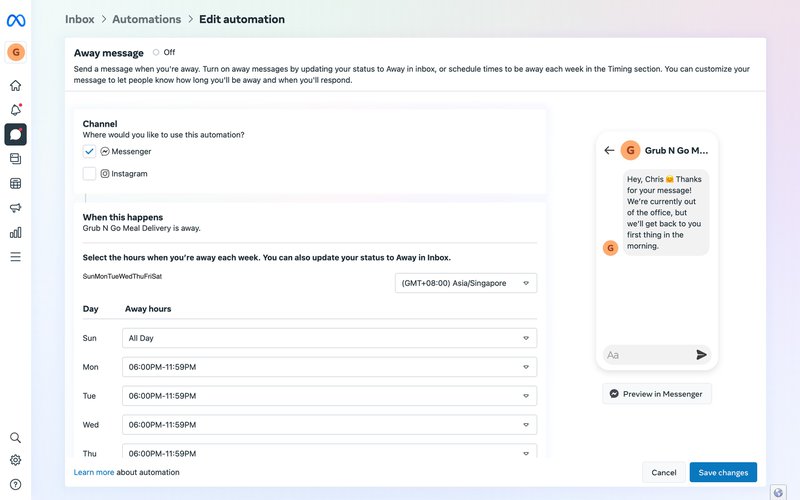Screen dimensions: 800x500
Task: Open the megaphone Ads icon
Action: tap(15, 208)
